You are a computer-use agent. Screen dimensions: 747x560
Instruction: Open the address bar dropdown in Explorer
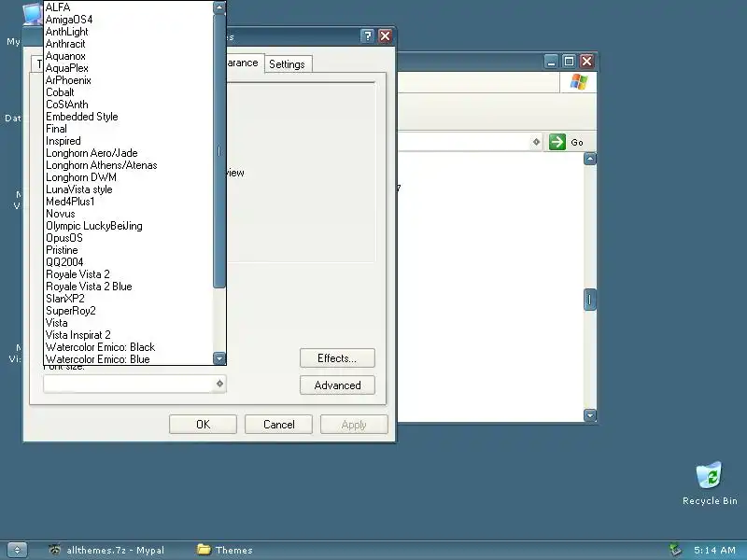(536, 142)
